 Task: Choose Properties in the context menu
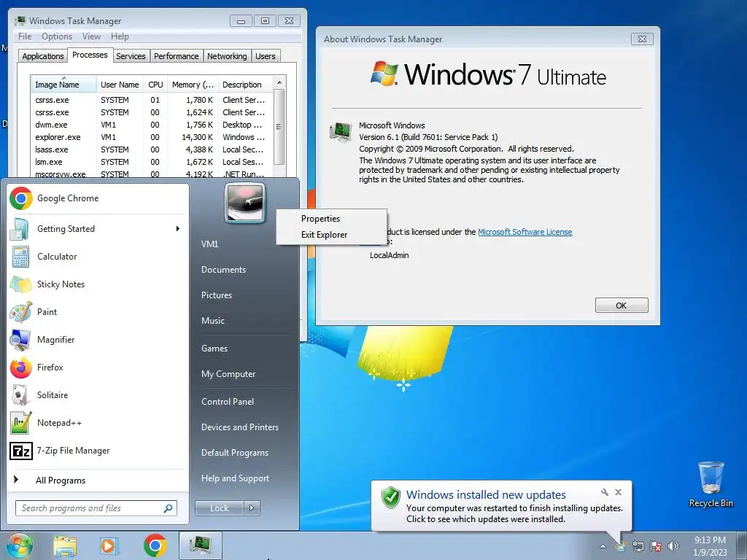point(332,219)
